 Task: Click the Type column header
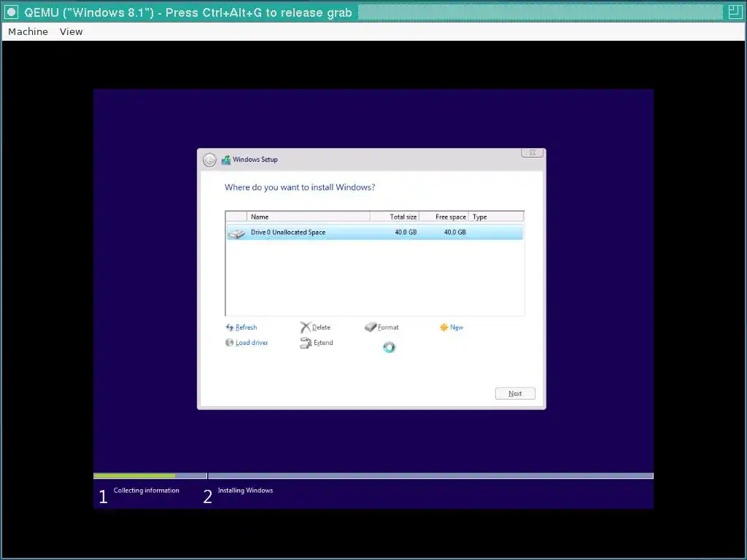[496, 217]
